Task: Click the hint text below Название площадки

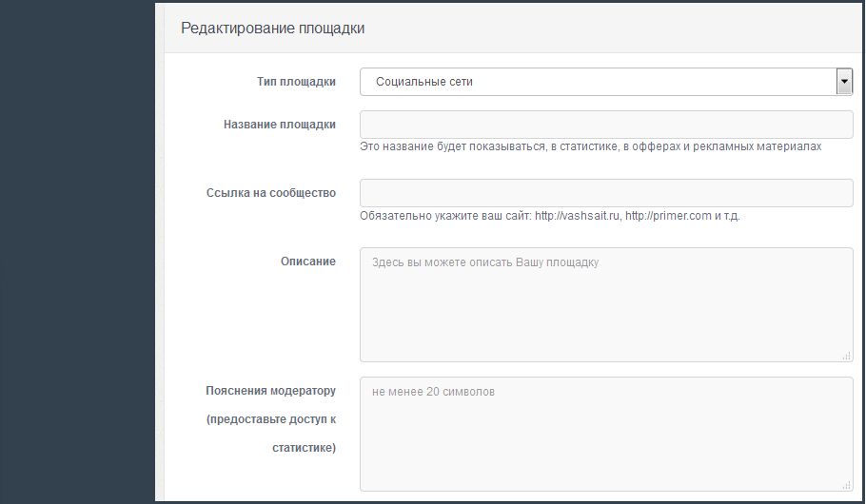Action: (590, 147)
